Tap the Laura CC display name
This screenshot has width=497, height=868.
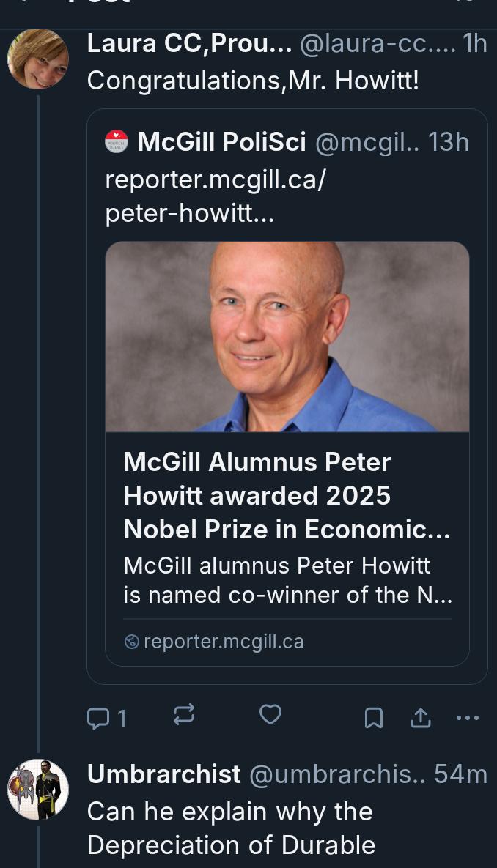[189, 43]
